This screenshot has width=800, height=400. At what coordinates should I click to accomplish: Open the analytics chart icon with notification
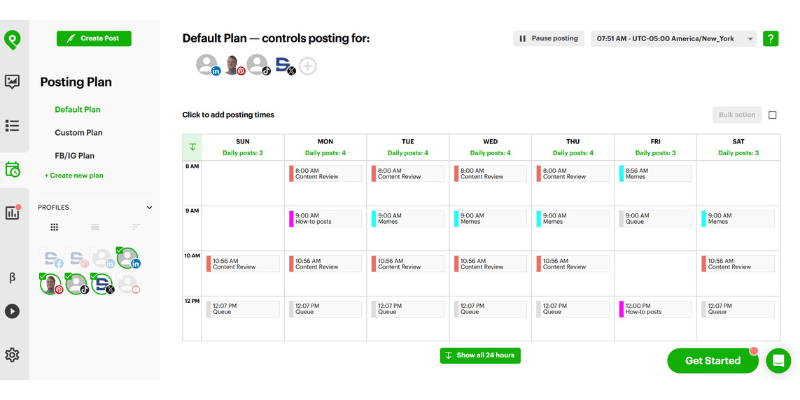pyautogui.click(x=12, y=212)
